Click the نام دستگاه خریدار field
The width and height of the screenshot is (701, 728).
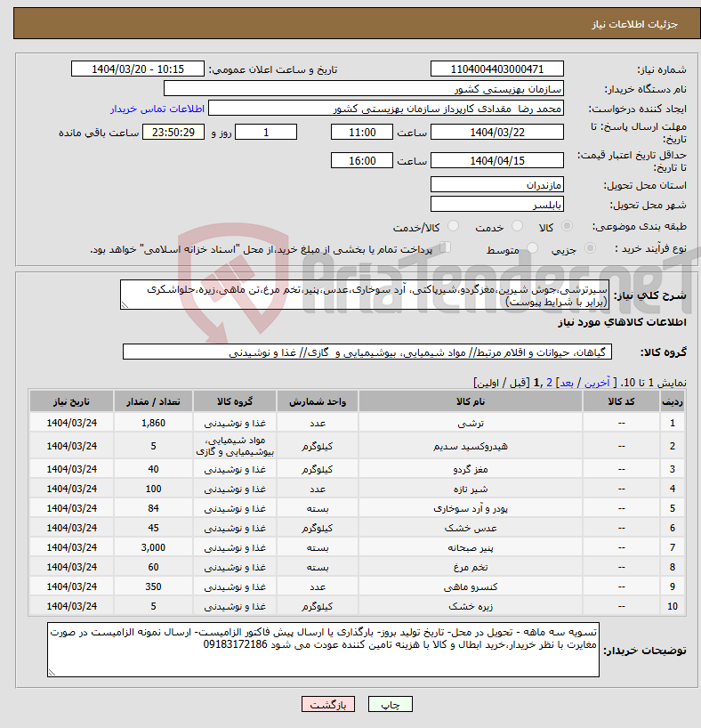(364, 88)
